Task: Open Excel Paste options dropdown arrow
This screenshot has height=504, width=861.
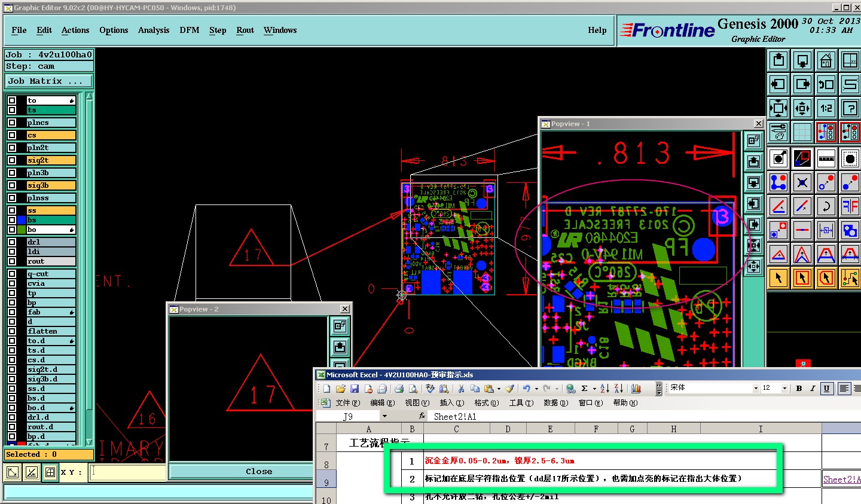Action: click(x=499, y=389)
